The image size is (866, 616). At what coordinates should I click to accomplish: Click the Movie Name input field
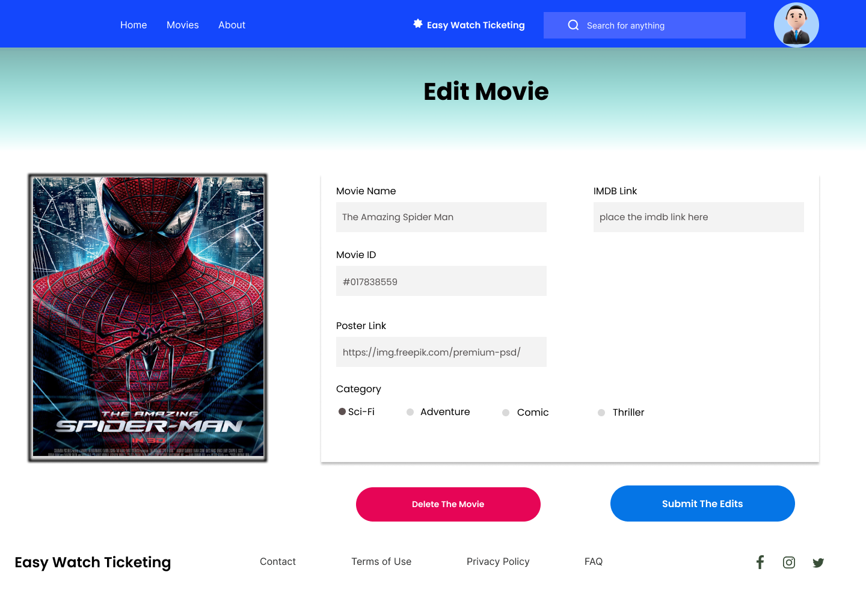pos(441,217)
